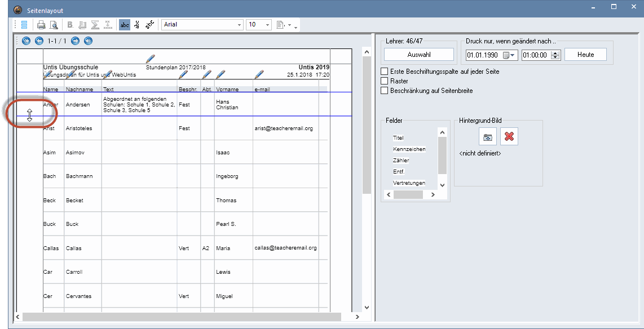Open font size 10 dropdown
644x329 pixels.
coord(267,25)
